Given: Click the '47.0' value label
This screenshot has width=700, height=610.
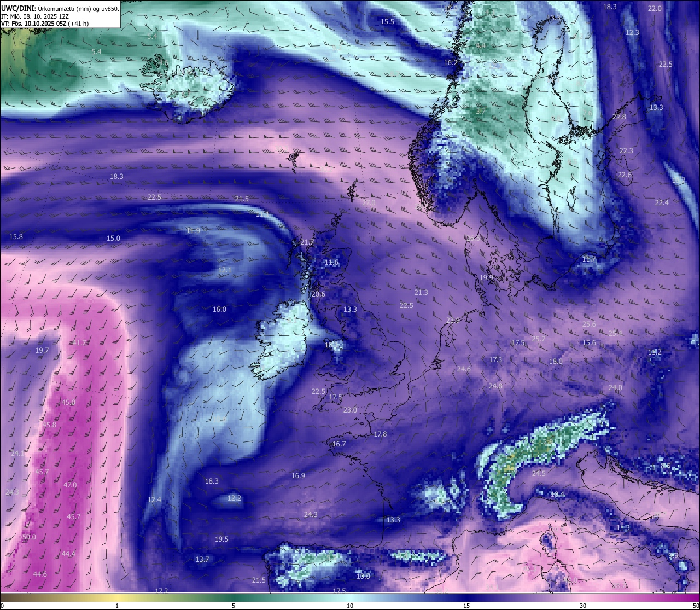Looking at the screenshot, I should 70,485.
